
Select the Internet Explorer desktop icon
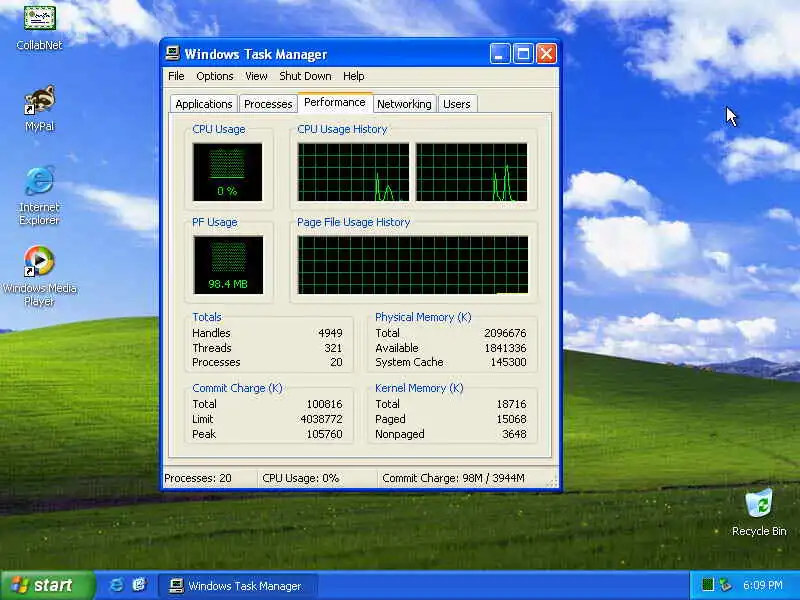(39, 195)
